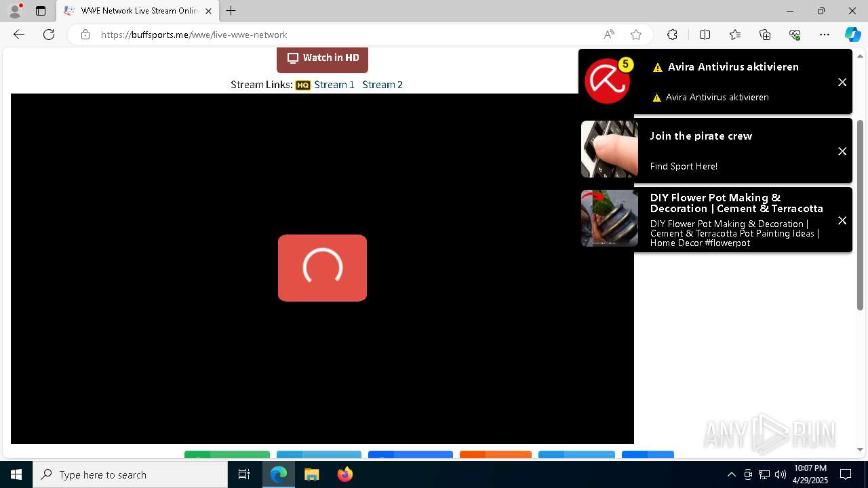This screenshot has width=868, height=488.
Task: Refresh the current page
Action: (49, 35)
